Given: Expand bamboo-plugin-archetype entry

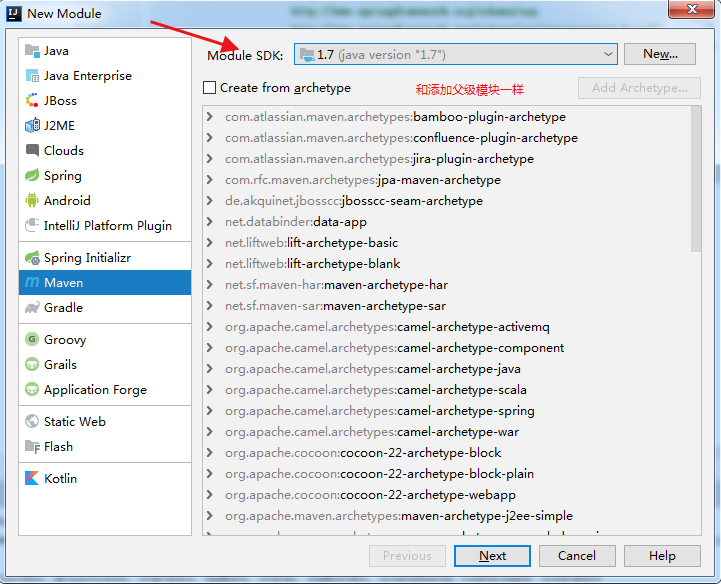Looking at the screenshot, I should coord(210,116).
